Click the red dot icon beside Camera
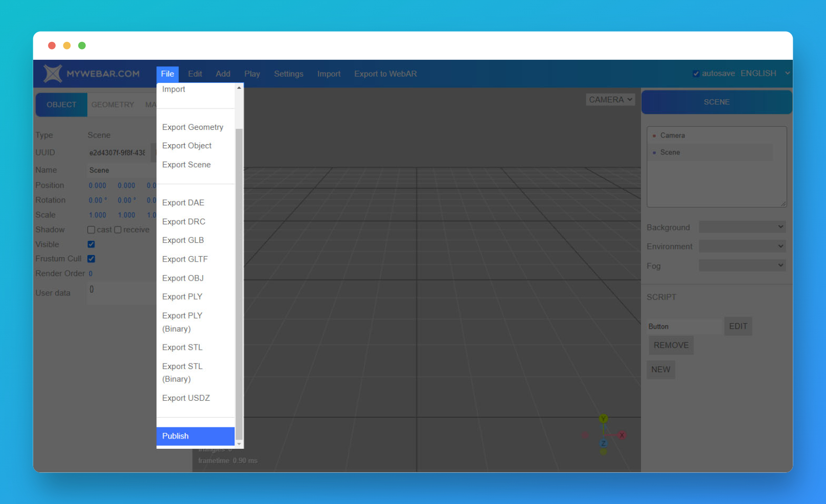The image size is (826, 504). coord(655,135)
